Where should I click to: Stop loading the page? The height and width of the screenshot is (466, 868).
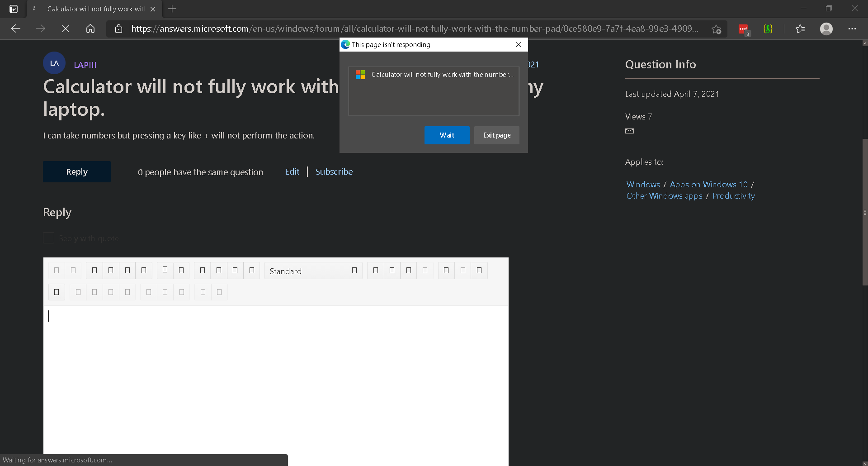click(x=66, y=29)
